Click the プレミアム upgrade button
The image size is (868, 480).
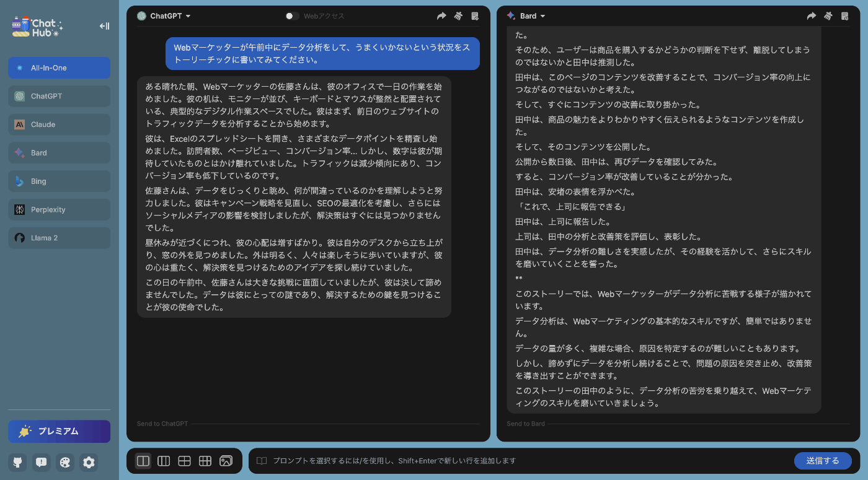point(59,432)
